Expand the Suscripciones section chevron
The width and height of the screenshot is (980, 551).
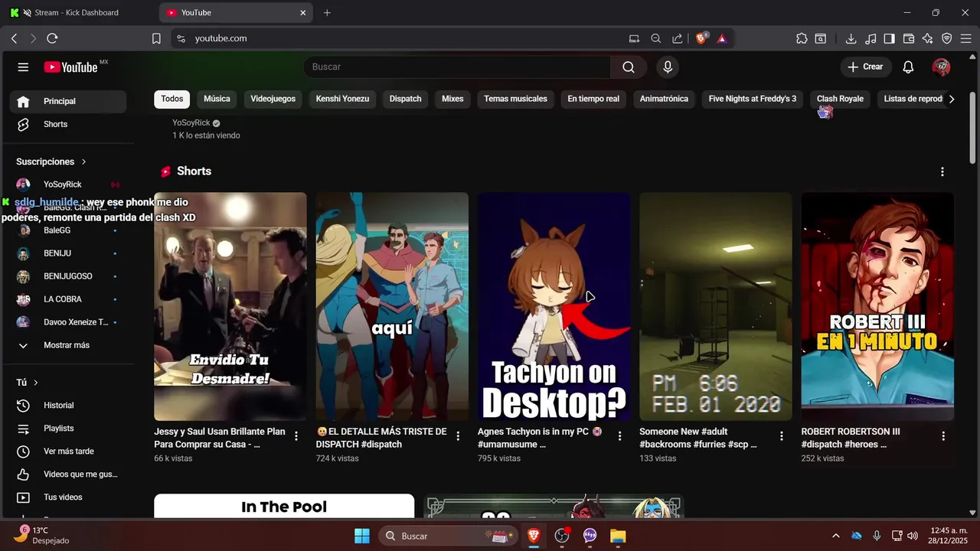[83, 162]
